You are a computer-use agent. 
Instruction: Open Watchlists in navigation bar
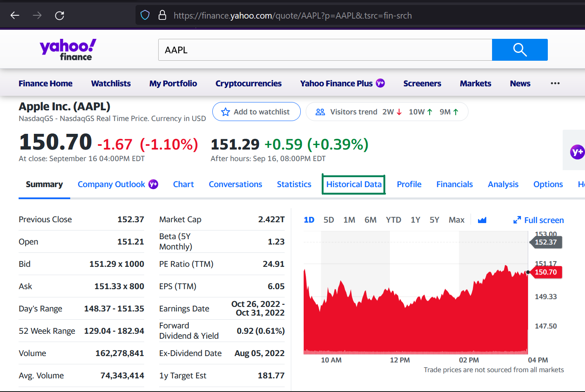pos(111,83)
